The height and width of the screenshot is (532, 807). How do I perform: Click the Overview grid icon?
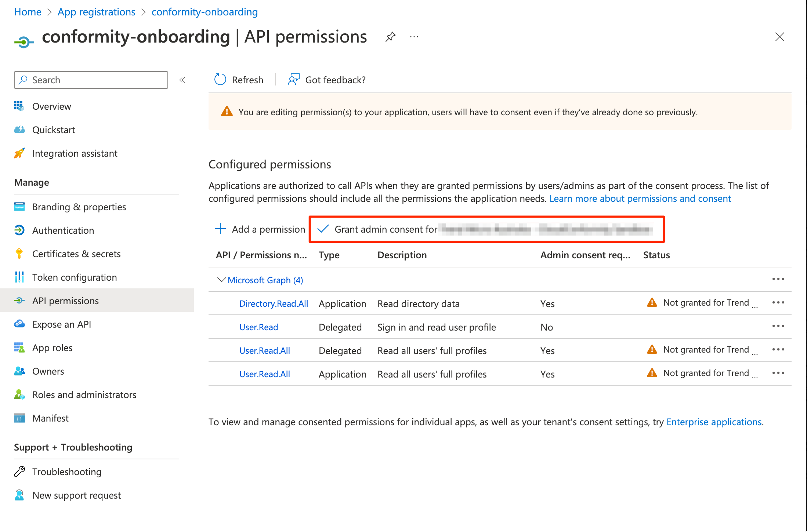(x=19, y=106)
